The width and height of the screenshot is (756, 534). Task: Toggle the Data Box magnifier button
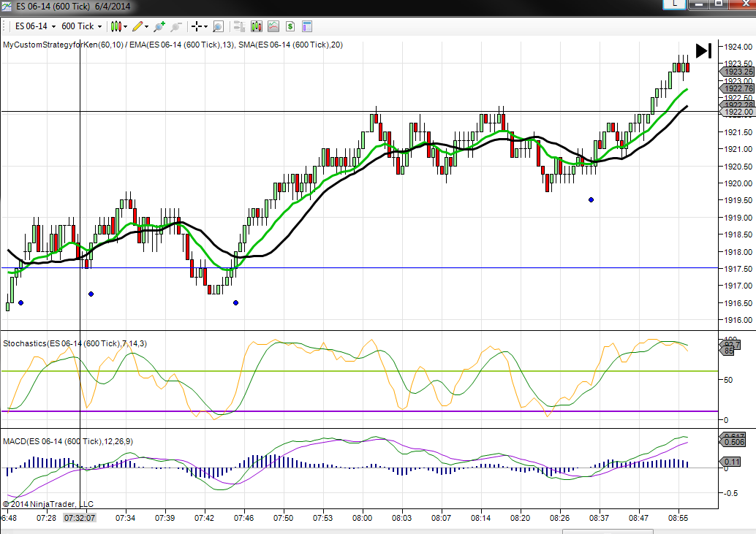click(218, 26)
